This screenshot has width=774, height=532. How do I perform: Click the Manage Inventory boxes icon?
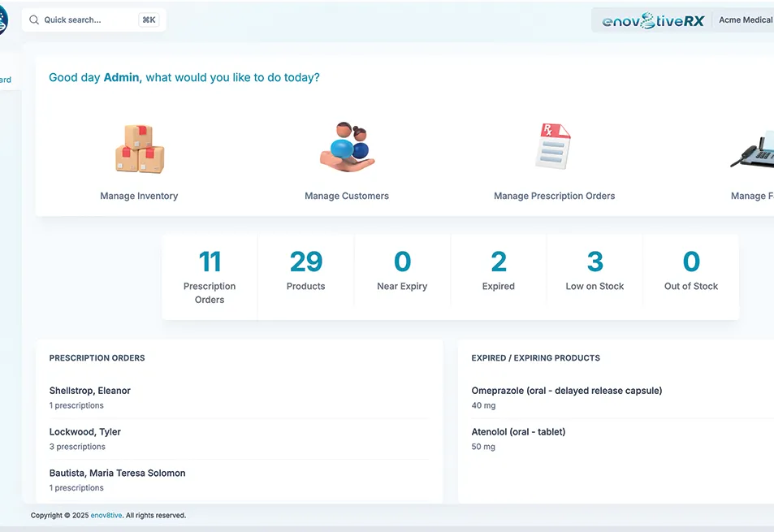point(139,149)
